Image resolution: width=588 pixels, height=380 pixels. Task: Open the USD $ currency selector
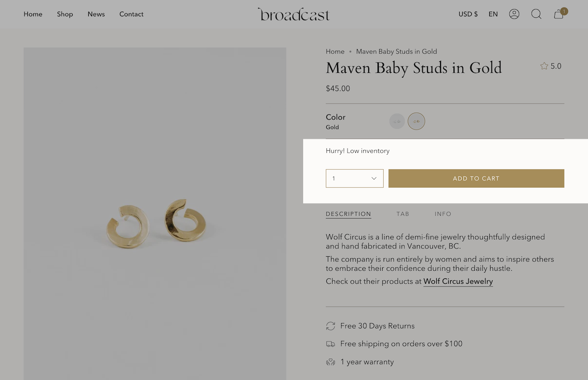[468, 14]
